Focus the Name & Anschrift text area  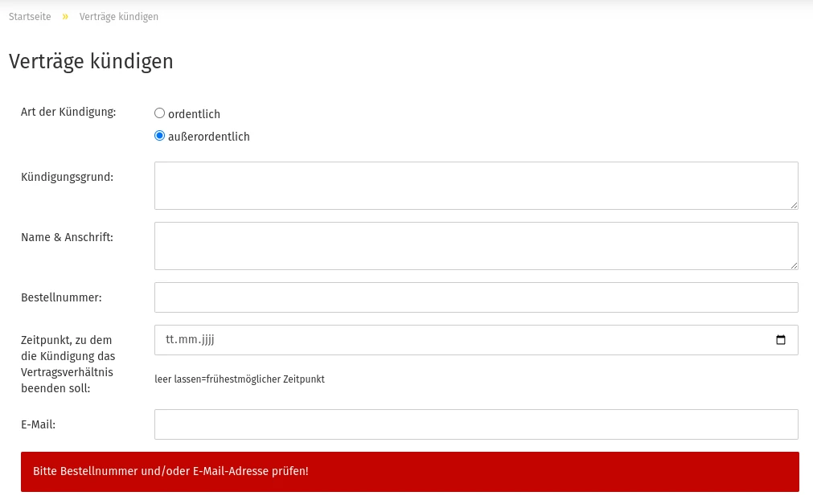tap(476, 246)
